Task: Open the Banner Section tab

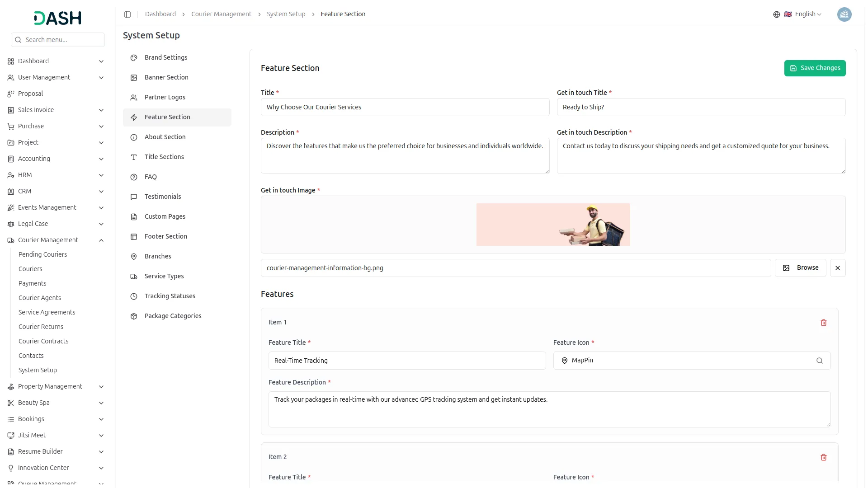Action: (x=166, y=77)
